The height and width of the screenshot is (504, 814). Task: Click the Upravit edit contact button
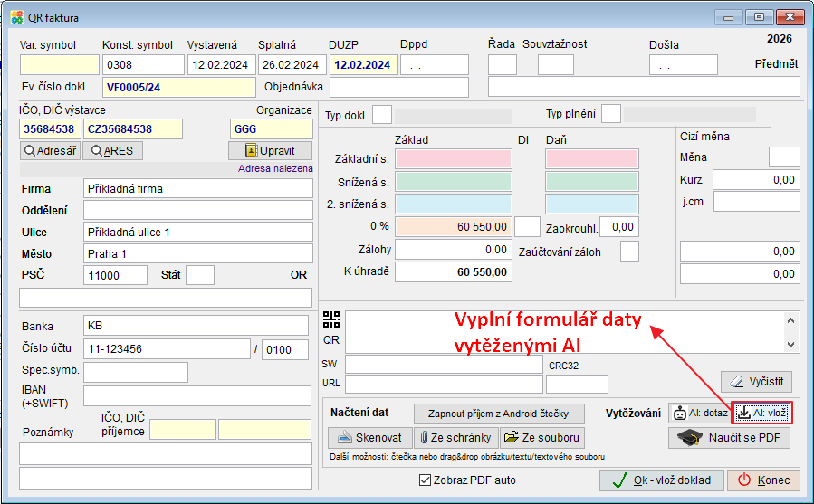tap(270, 151)
